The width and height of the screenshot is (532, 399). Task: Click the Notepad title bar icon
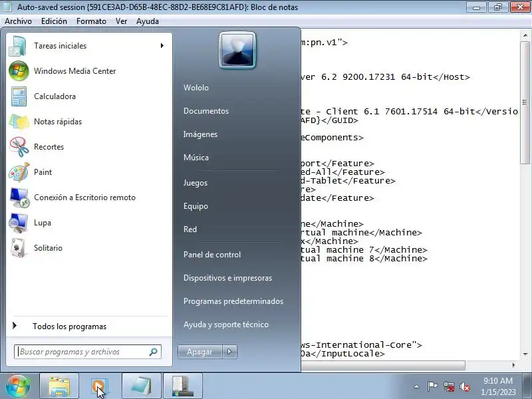pos(7,7)
